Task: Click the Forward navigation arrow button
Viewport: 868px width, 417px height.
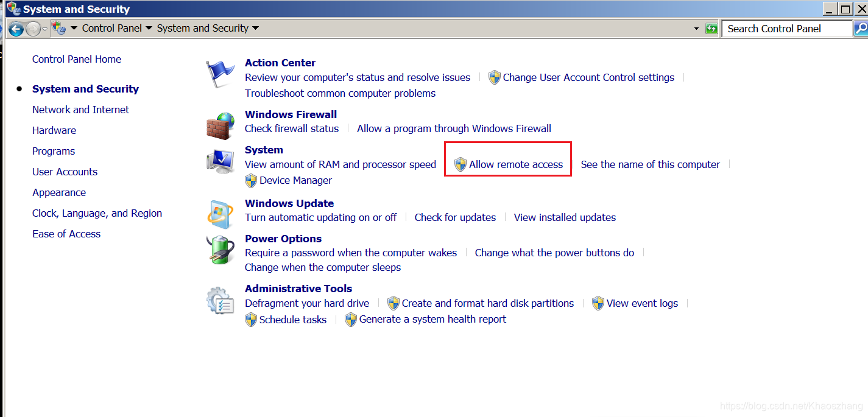Action: click(x=33, y=29)
